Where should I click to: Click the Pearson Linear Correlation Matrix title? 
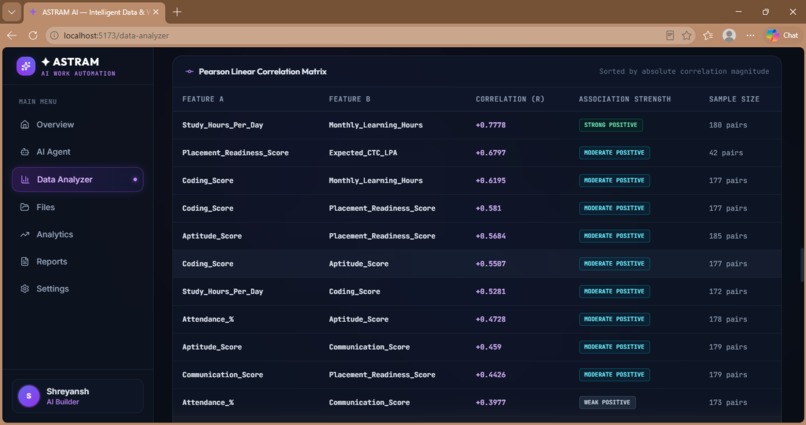point(263,71)
